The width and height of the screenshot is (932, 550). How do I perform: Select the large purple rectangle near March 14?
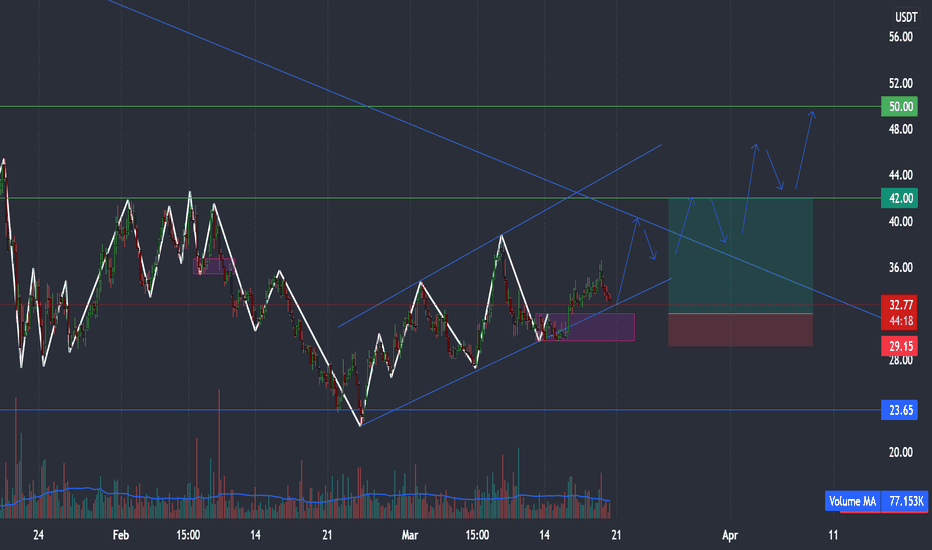(585, 327)
